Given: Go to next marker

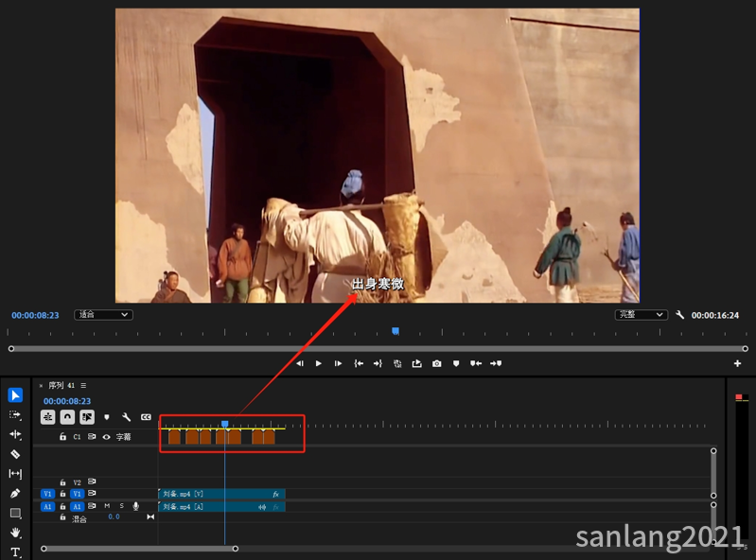Looking at the screenshot, I should tap(496, 363).
